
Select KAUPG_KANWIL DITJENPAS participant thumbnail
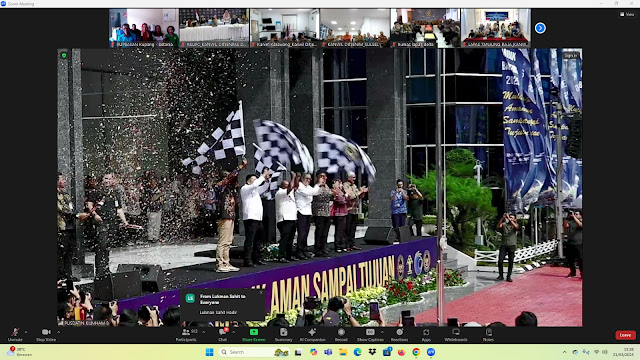[214, 28]
